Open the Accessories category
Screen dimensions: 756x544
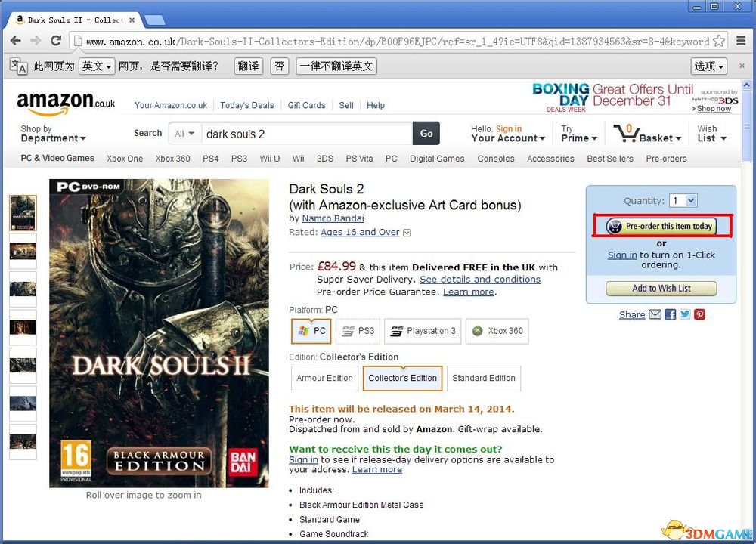click(x=550, y=159)
